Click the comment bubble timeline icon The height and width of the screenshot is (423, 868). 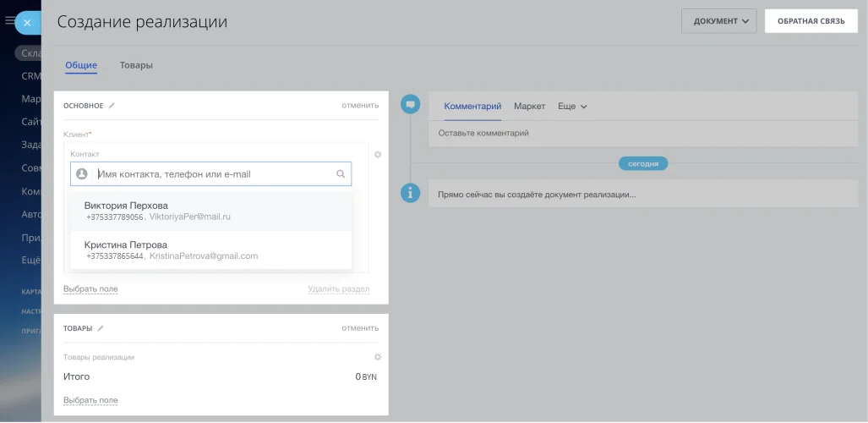click(x=410, y=105)
